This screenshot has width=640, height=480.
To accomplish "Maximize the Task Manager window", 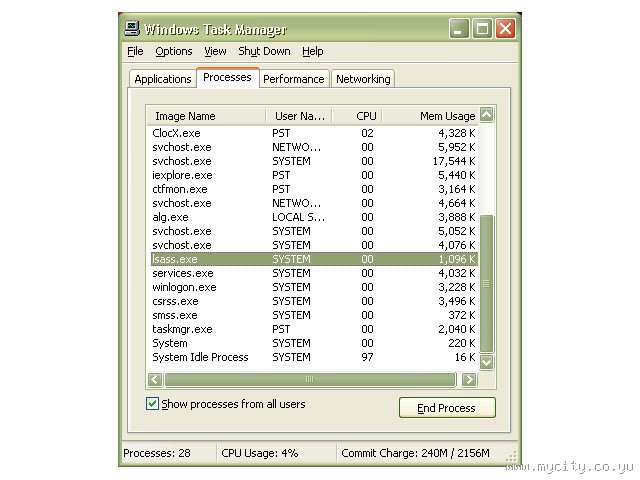I will click(482, 29).
